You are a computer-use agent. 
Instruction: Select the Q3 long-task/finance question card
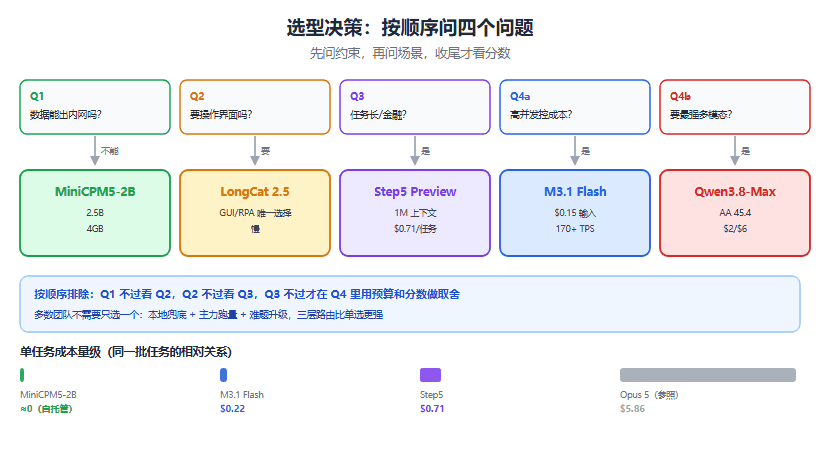coord(415,107)
